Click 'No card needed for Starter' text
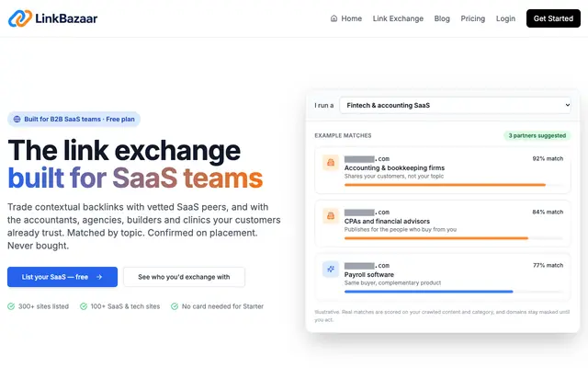This screenshot has height=368, width=588. (x=222, y=306)
